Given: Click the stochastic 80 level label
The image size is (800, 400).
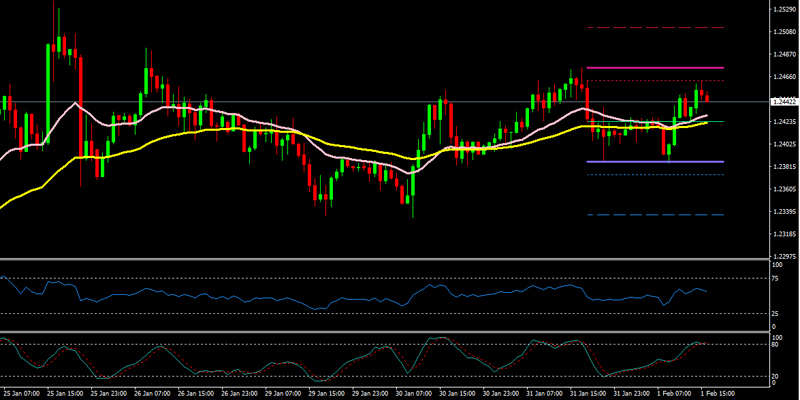Looking at the screenshot, I should click(775, 344).
